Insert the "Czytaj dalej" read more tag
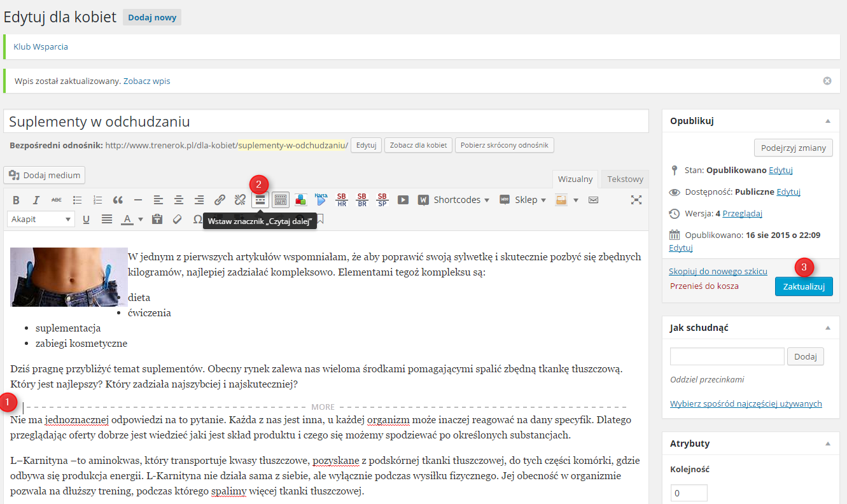This screenshot has height=504, width=847. click(260, 200)
